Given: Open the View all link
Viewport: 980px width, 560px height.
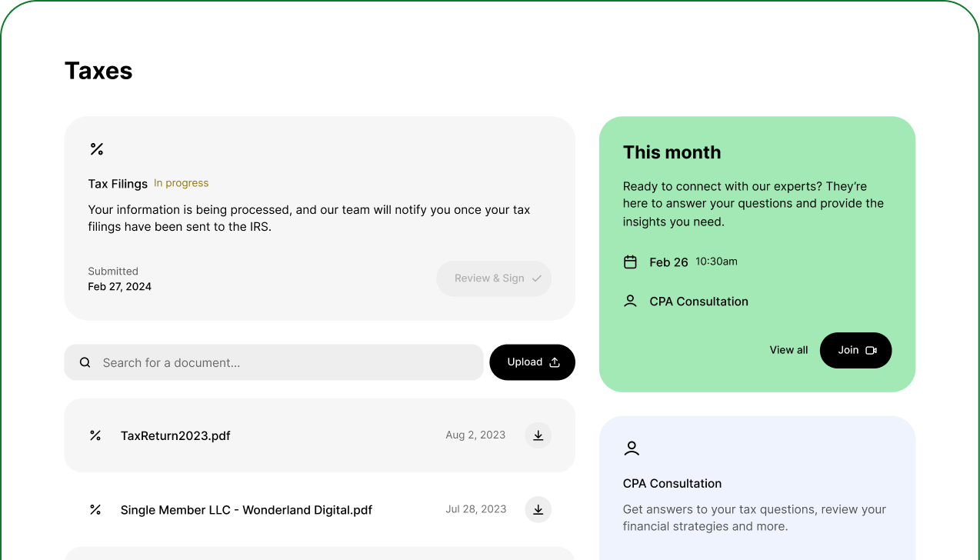Looking at the screenshot, I should 788,350.
